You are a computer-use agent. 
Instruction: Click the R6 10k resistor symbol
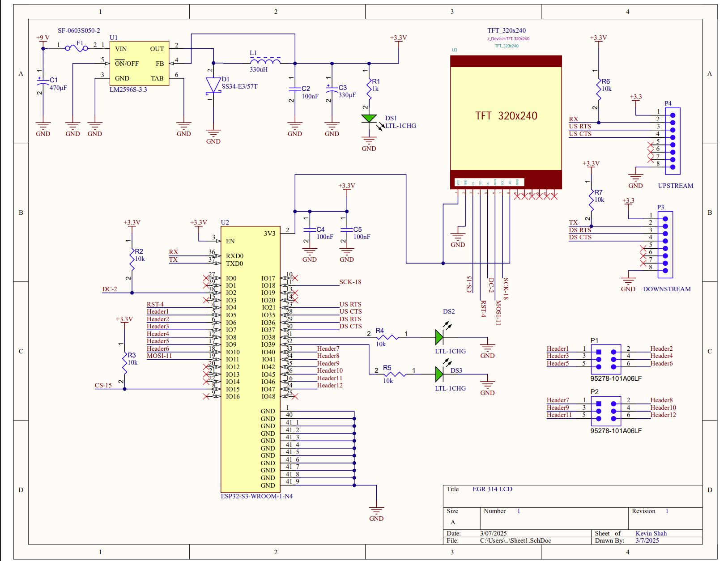(599, 89)
